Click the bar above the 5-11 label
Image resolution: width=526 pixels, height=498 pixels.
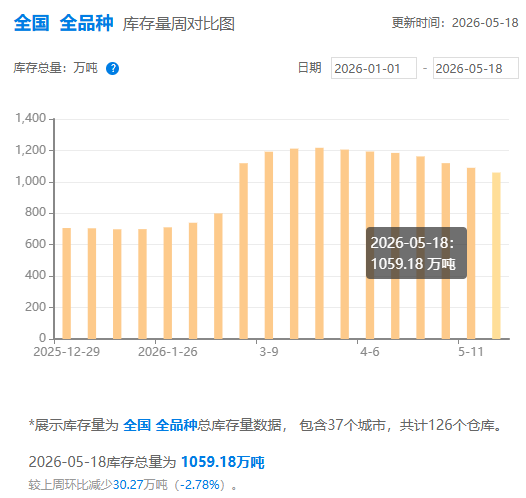(x=471, y=253)
